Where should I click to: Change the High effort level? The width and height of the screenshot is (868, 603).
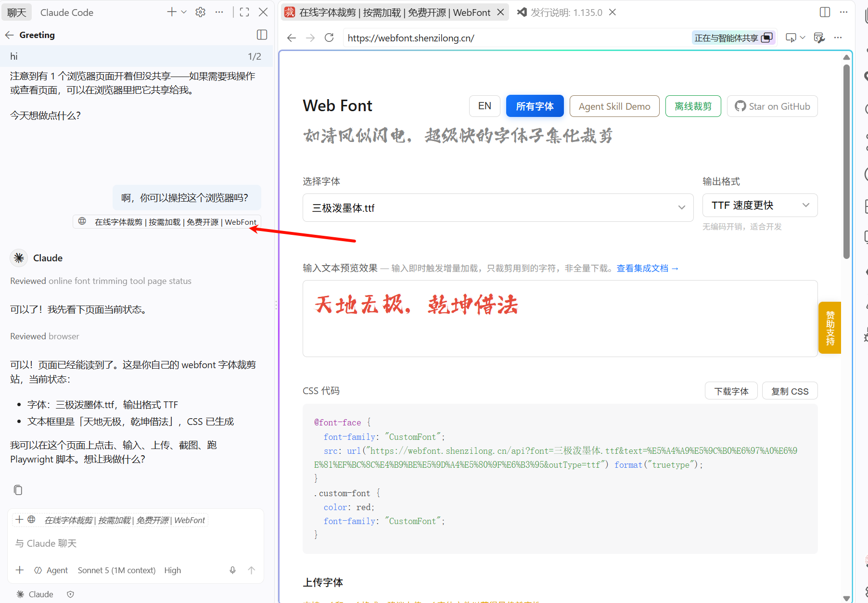pyautogui.click(x=173, y=570)
